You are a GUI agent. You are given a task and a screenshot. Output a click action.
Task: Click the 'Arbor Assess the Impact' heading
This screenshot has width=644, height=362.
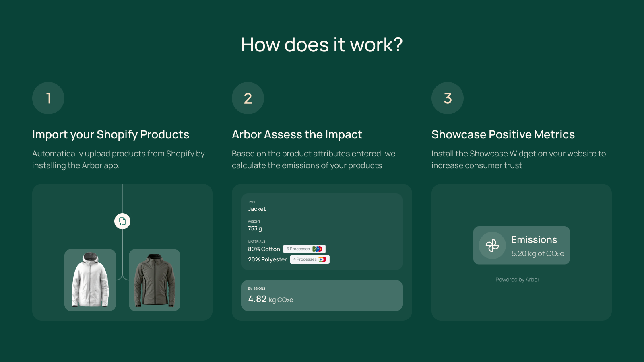click(297, 135)
